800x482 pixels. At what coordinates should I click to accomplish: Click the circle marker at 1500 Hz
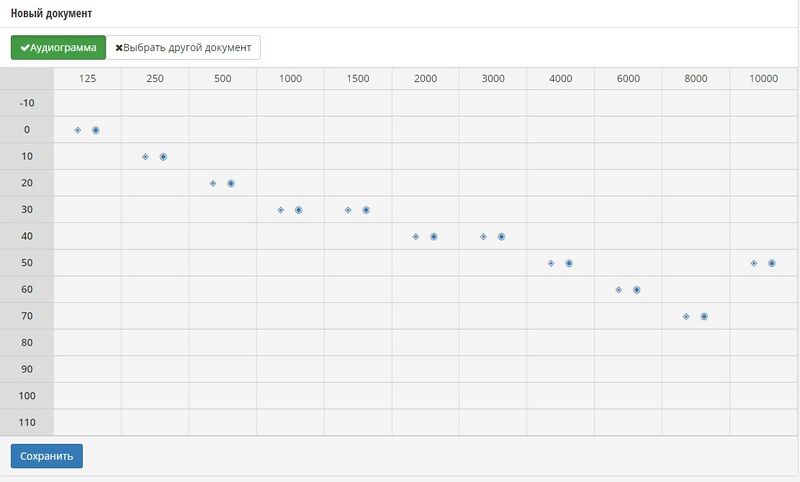pos(366,210)
